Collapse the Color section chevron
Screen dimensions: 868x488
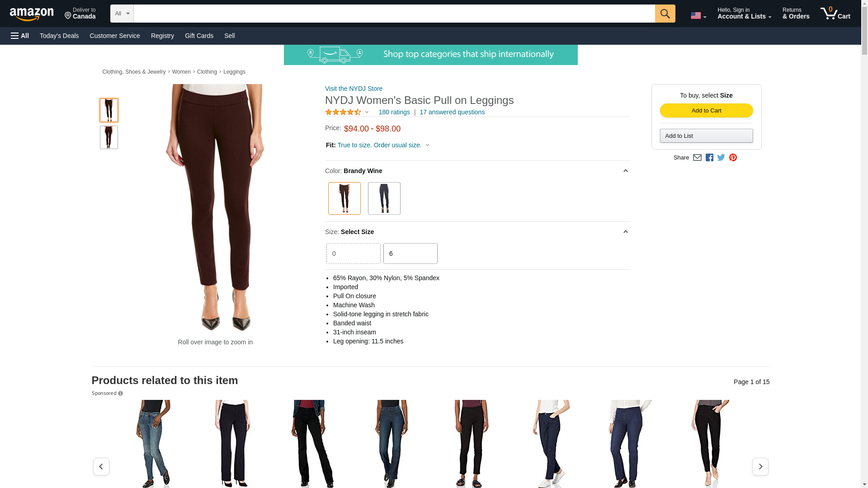click(626, 171)
